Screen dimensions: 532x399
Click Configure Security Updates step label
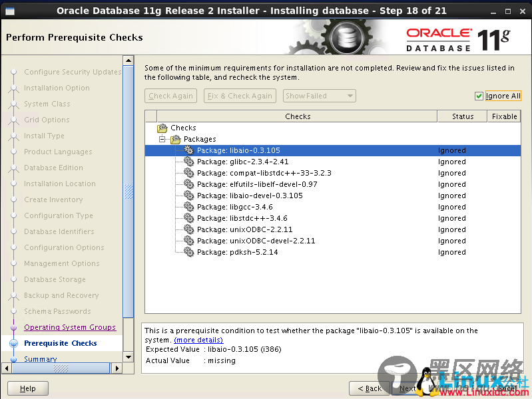pos(73,72)
